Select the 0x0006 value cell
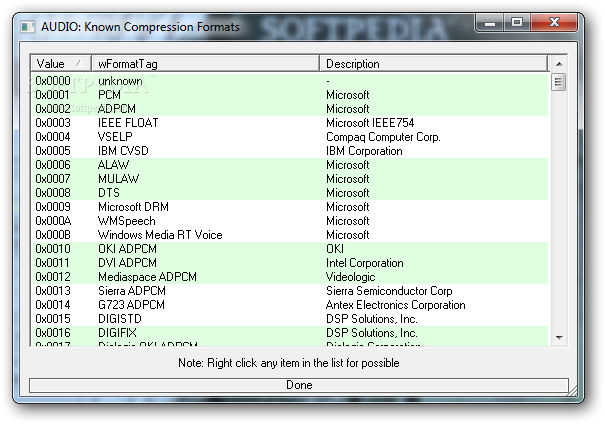605x424 pixels. click(53, 165)
